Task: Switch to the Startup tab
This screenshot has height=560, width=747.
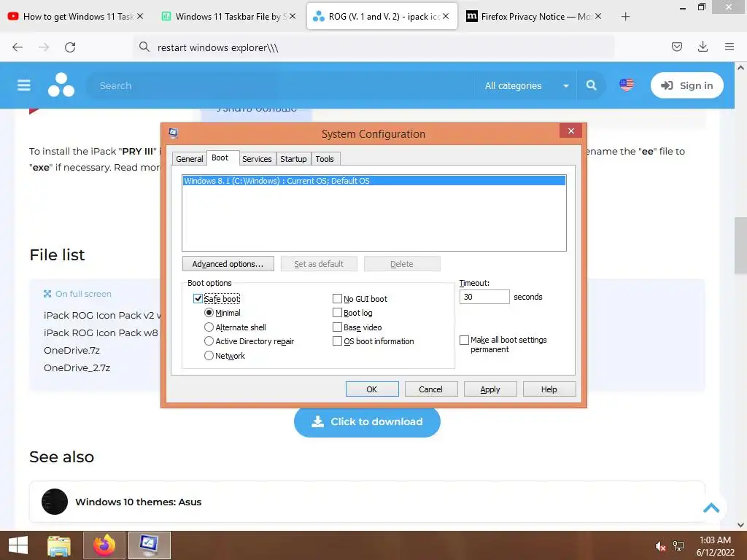Action: tap(293, 159)
